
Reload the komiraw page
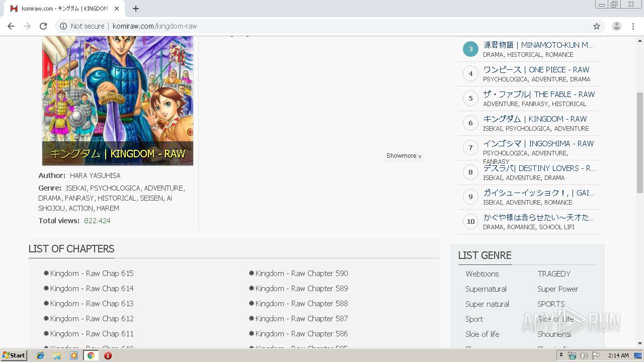click(x=43, y=26)
